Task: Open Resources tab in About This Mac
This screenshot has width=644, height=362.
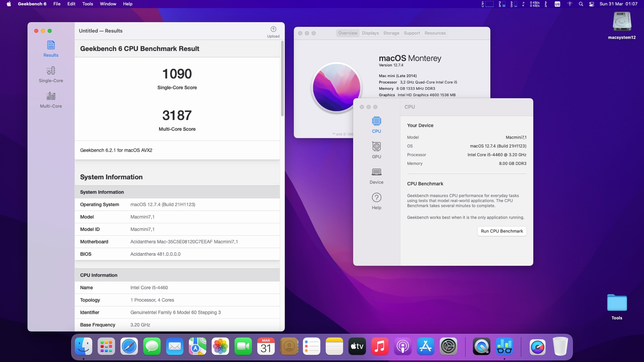Action: tap(435, 33)
